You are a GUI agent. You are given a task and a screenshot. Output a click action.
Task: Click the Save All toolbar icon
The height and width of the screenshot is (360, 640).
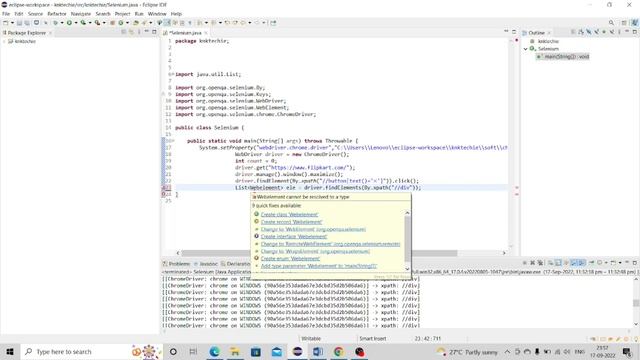tap(27, 23)
